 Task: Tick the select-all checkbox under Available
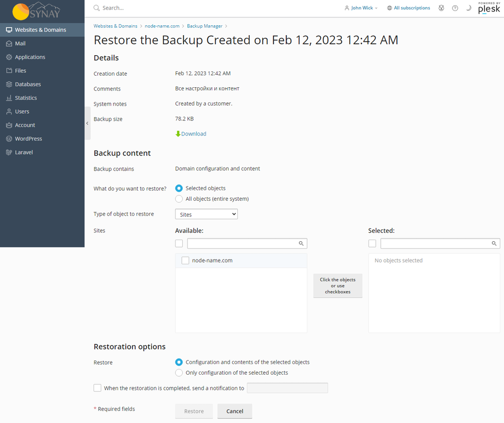pos(179,243)
